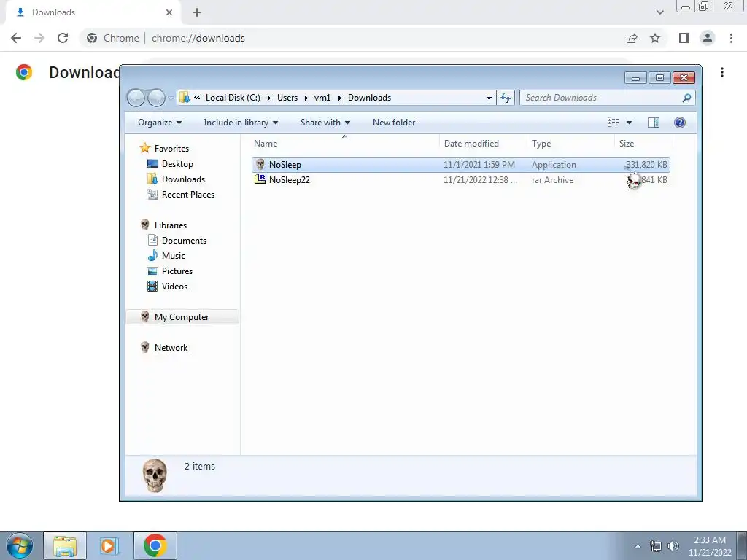Screen dimensions: 747x560
Task: Open Chrome three-dot main menu
Action: (731, 38)
